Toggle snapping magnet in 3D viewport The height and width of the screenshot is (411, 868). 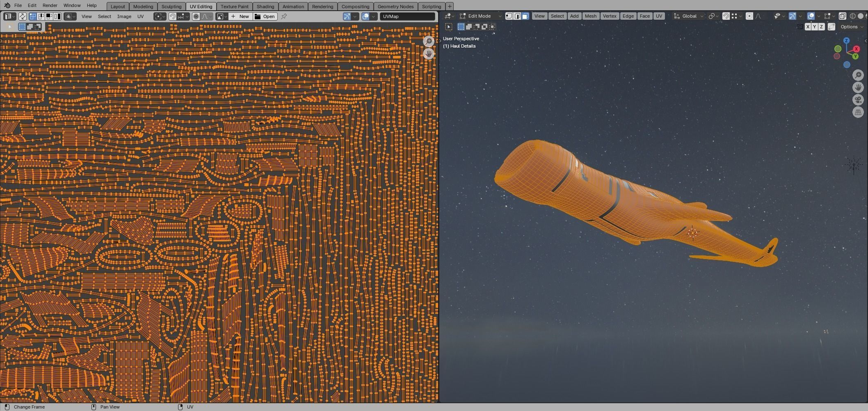726,16
